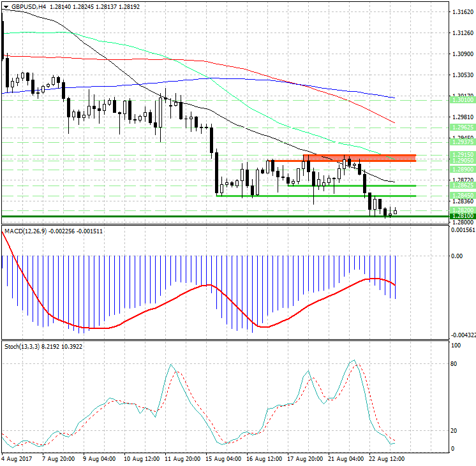Click the 4 Aug 2017 date label

[x=17, y=458]
